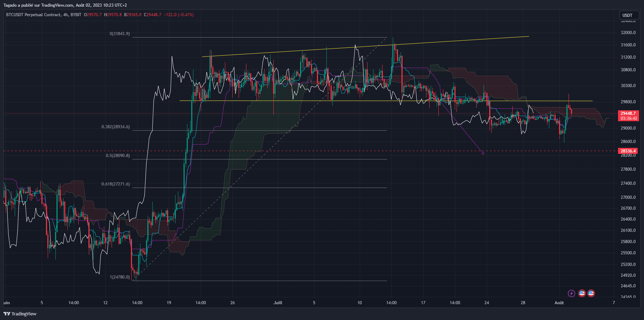Select the right US flag economic event icon

point(592,293)
